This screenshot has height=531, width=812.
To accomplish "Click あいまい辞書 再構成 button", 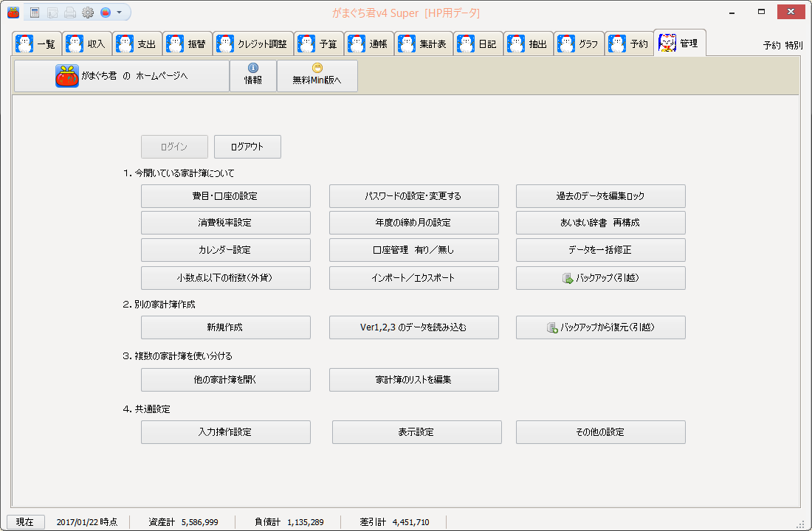I will pyautogui.click(x=601, y=223).
